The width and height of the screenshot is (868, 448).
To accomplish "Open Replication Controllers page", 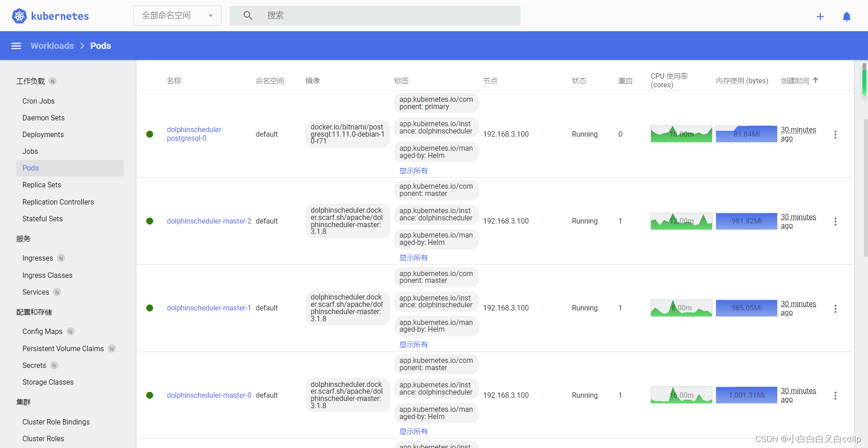I will pyautogui.click(x=58, y=202).
